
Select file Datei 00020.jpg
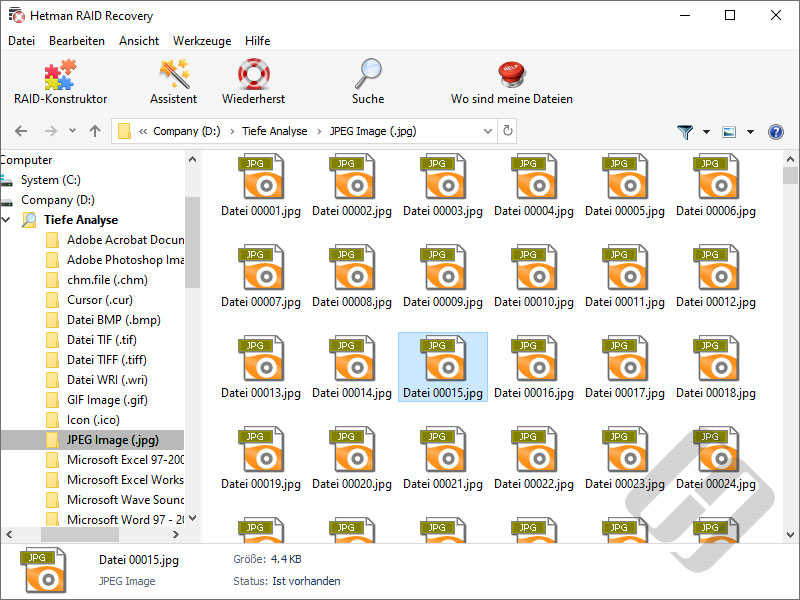point(352,459)
